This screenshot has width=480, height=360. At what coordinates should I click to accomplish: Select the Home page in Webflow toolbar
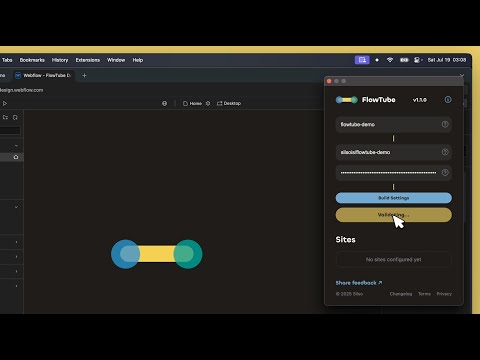[192, 103]
